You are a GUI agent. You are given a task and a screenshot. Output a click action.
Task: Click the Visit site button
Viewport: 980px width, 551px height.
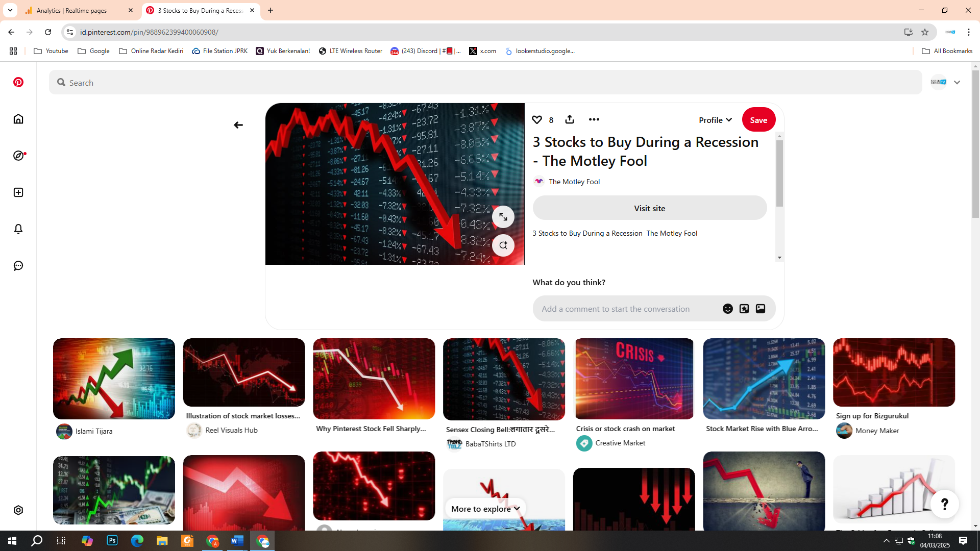[x=650, y=208]
